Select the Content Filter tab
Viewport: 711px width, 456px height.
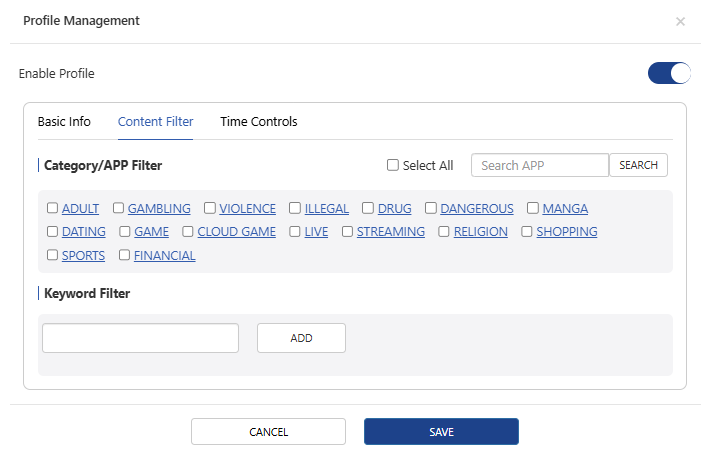click(x=155, y=122)
